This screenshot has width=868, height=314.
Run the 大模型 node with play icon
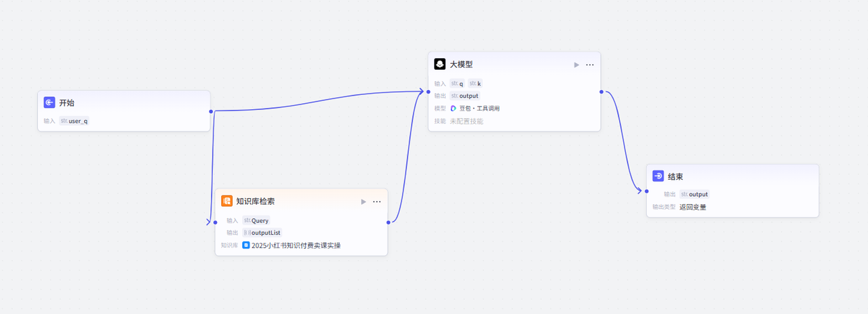[x=576, y=65]
